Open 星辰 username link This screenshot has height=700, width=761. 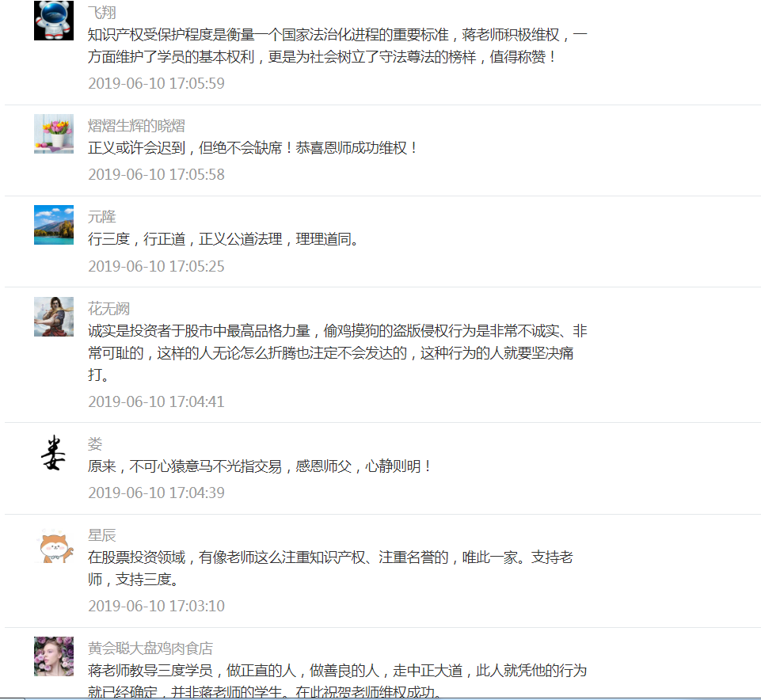pos(102,535)
